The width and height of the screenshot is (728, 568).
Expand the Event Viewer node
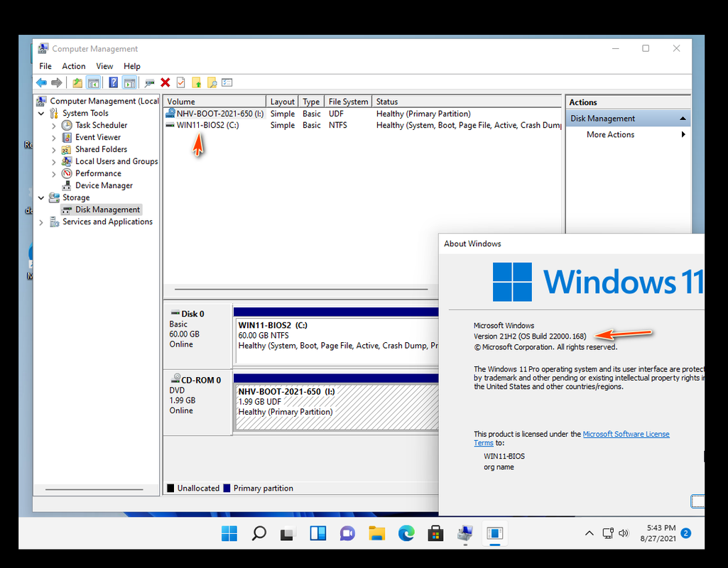(53, 138)
